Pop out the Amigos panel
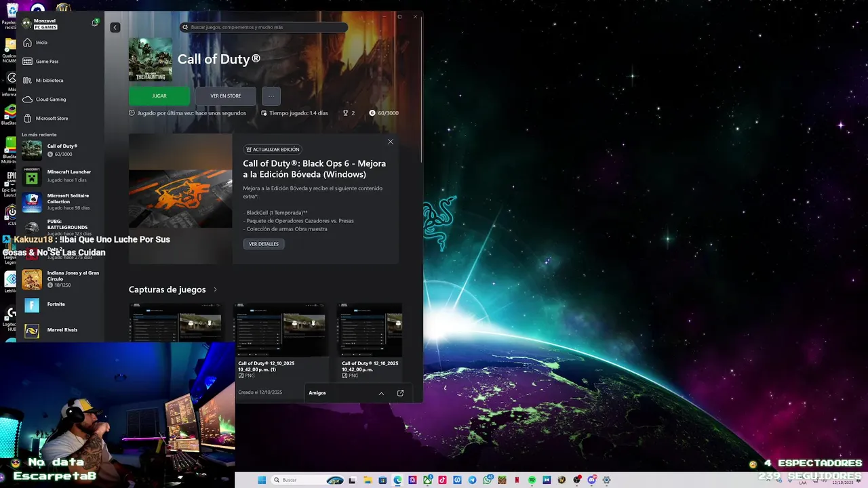The height and width of the screenshot is (488, 868). [400, 393]
